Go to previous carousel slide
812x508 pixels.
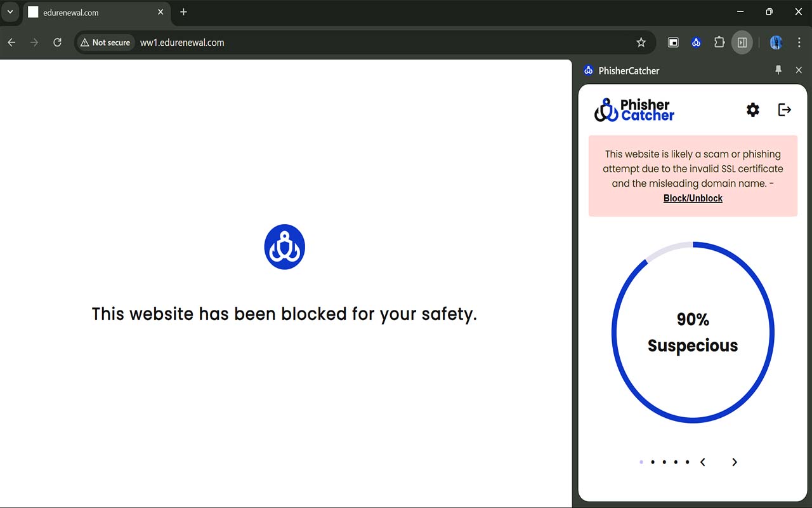point(703,462)
